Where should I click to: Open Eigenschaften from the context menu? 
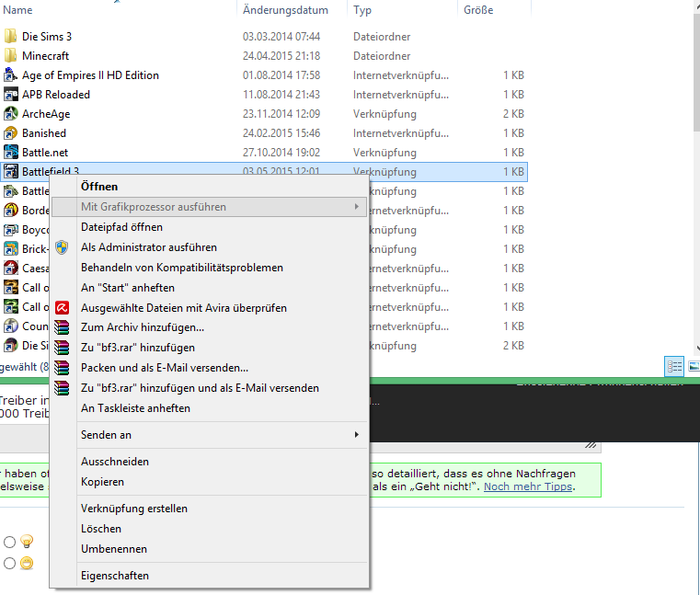tap(115, 576)
